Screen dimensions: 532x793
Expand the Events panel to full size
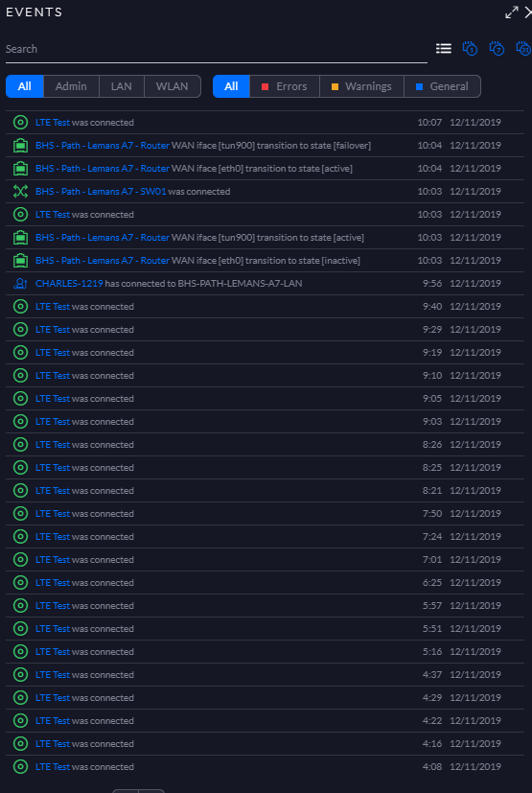[512, 12]
